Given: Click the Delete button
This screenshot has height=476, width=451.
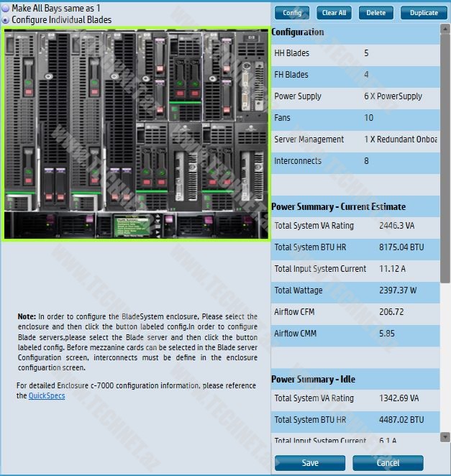Looking at the screenshot, I should pos(376,13).
